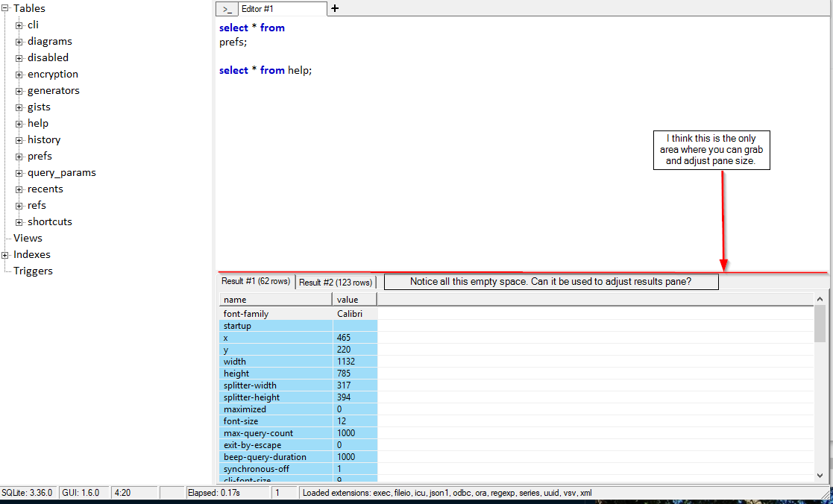Image resolution: width=833 pixels, height=504 pixels.
Task: Click the + icon to add editor tab
Action: point(334,8)
